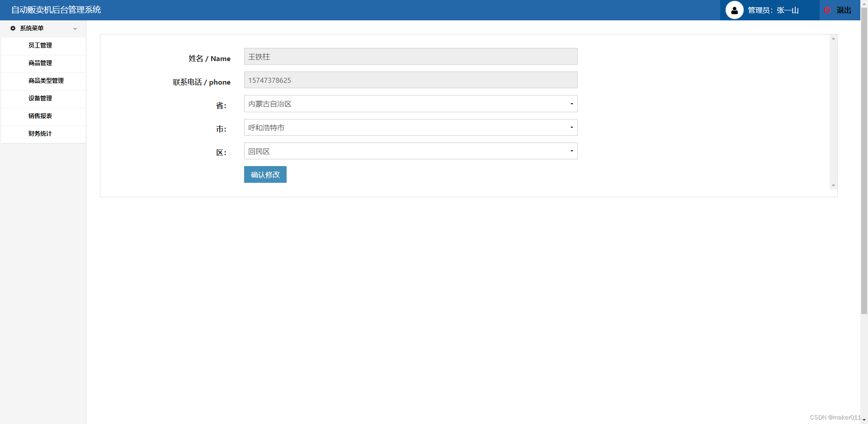This screenshot has width=868, height=424.
Task: Click 退出 to log out
Action: pyautogui.click(x=844, y=10)
